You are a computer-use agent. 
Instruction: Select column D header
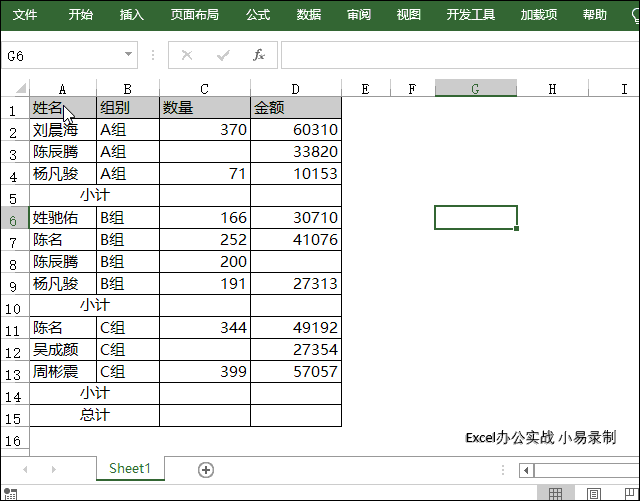coord(296,89)
